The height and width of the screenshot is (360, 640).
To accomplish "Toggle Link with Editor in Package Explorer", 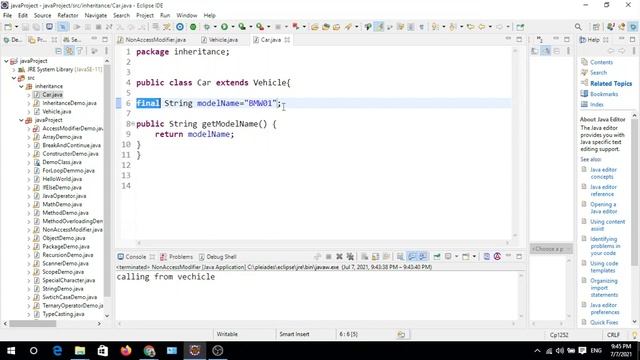I will coord(69,51).
